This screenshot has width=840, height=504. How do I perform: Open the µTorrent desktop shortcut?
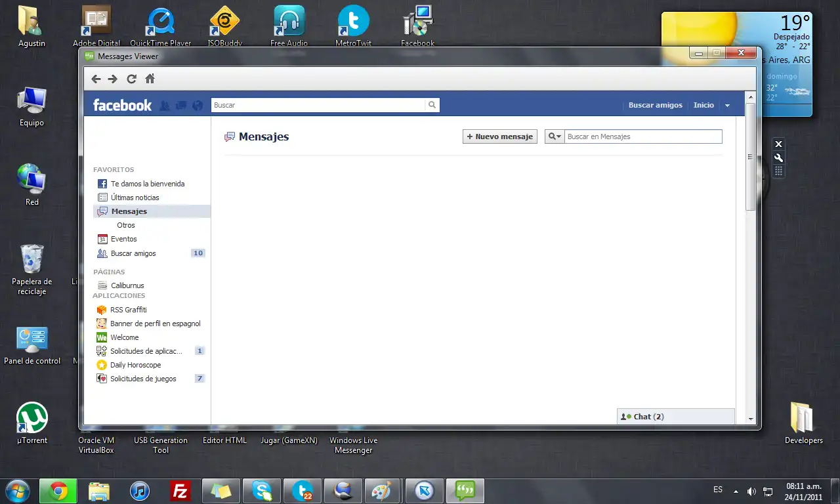tap(32, 424)
